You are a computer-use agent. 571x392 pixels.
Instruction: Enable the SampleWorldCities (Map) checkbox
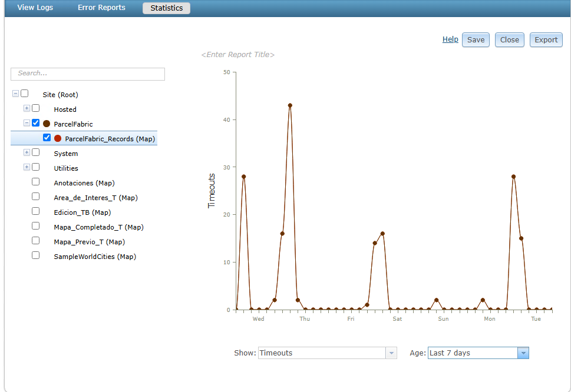35,255
